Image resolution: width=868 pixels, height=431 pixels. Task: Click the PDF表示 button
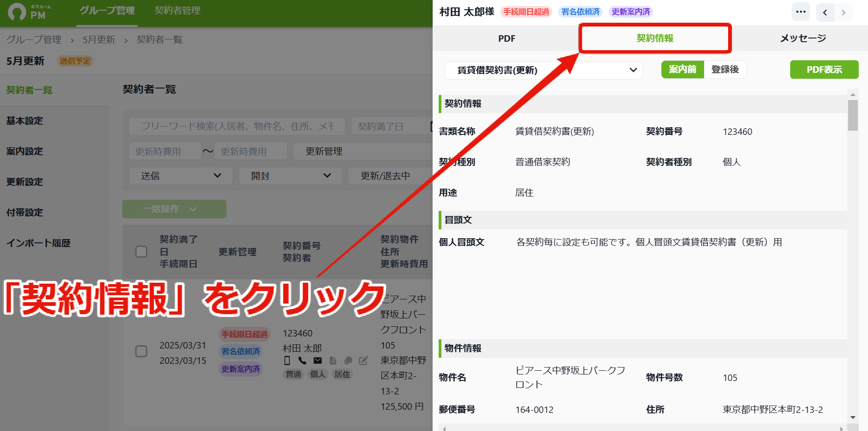(x=824, y=70)
